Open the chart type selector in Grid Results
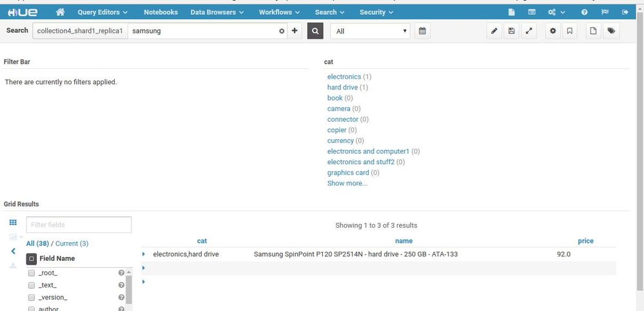The height and width of the screenshot is (311, 644). pyautogui.click(x=15, y=237)
